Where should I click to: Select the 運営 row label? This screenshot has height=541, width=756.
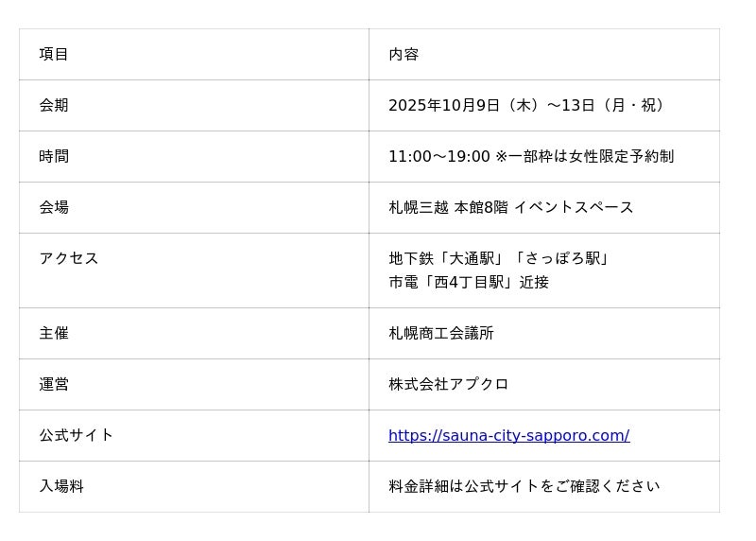click(54, 384)
